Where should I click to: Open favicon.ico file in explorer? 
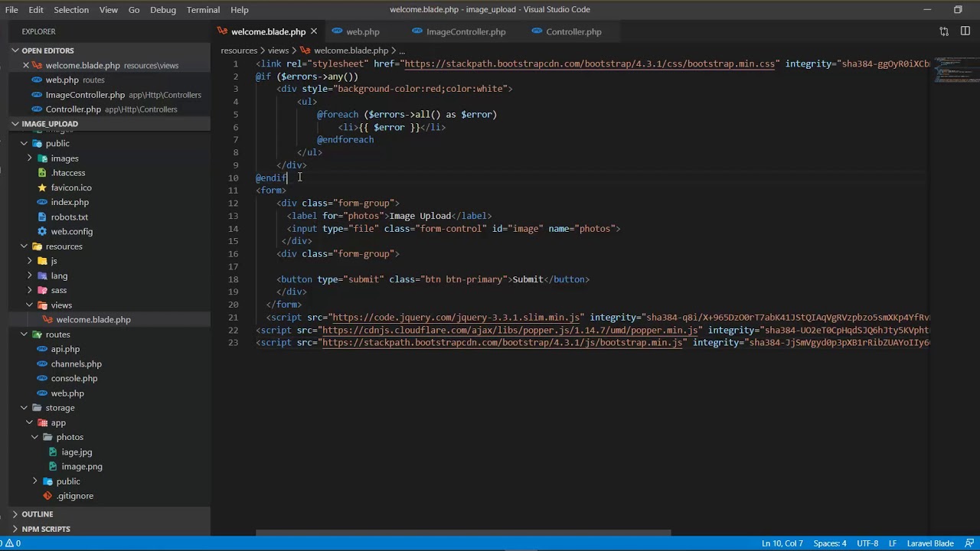71,187
